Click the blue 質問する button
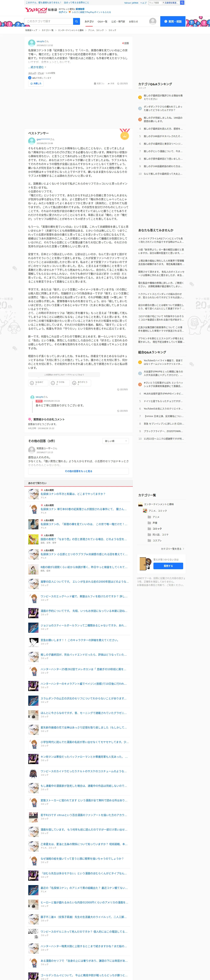This screenshot has height=980, width=210. point(168,566)
